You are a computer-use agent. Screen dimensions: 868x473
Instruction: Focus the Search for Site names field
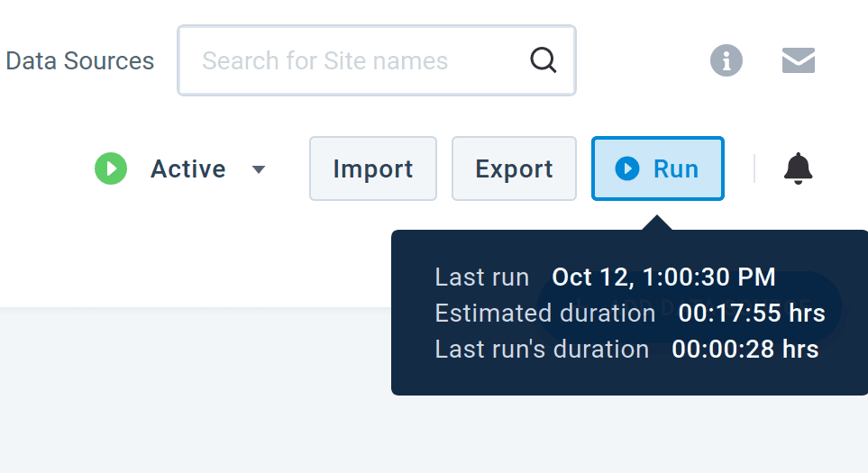coord(361,60)
